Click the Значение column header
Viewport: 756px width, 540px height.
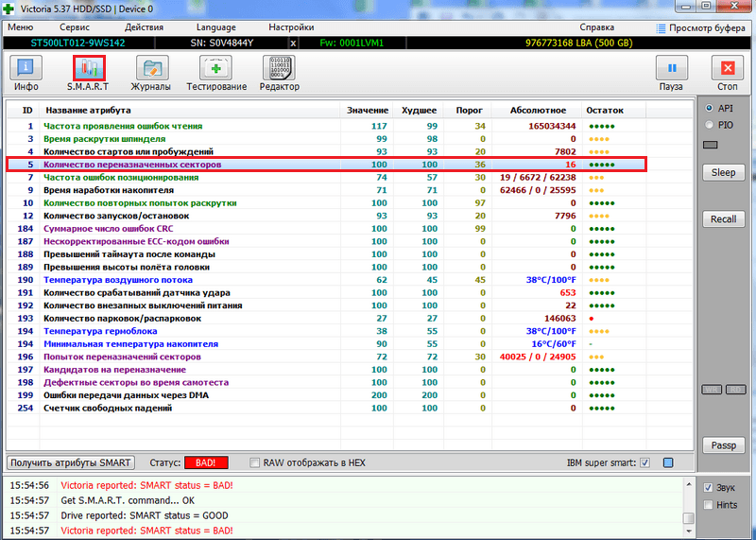point(367,110)
